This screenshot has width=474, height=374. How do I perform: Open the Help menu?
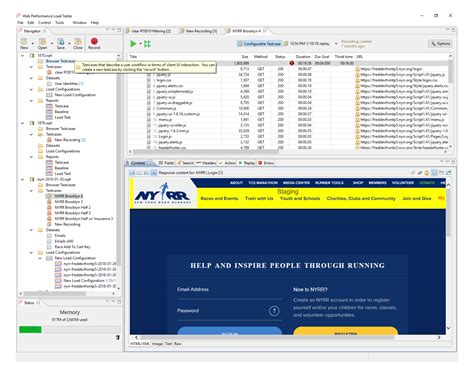click(x=95, y=23)
